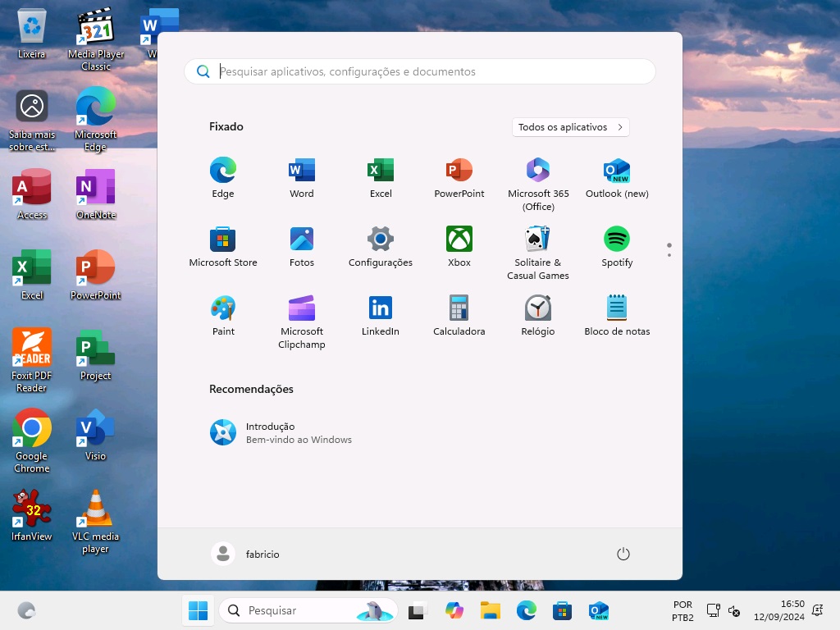
Task: Expand Todos os aplicativos list
Action: tap(570, 127)
